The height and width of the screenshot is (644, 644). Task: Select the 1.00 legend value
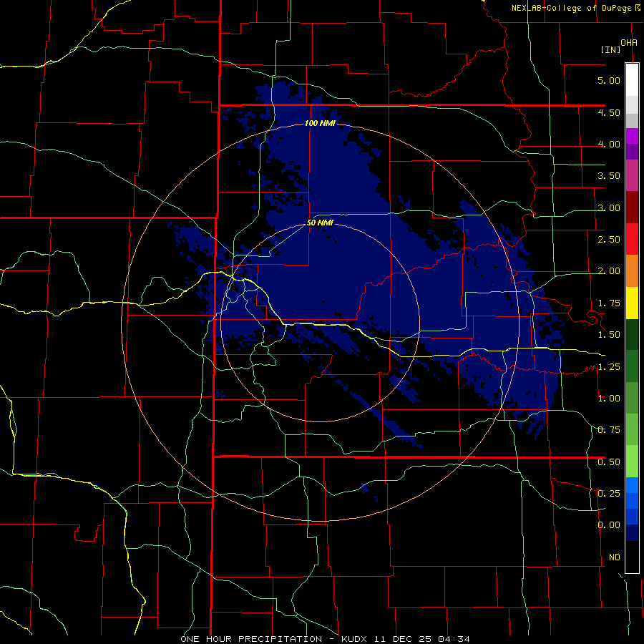point(609,399)
